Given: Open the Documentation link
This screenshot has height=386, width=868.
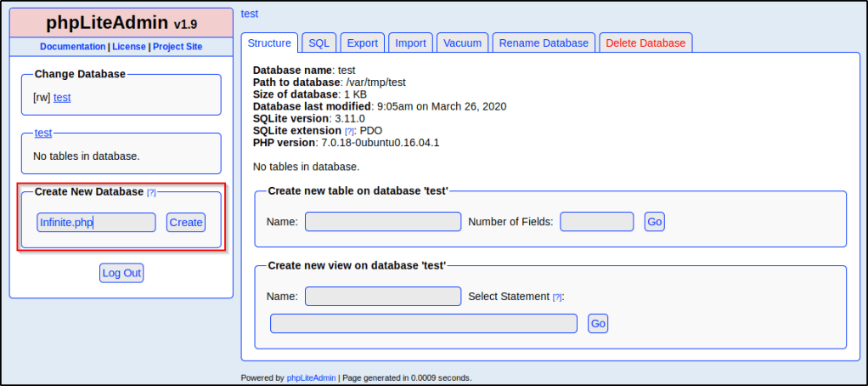Looking at the screenshot, I should pos(72,47).
